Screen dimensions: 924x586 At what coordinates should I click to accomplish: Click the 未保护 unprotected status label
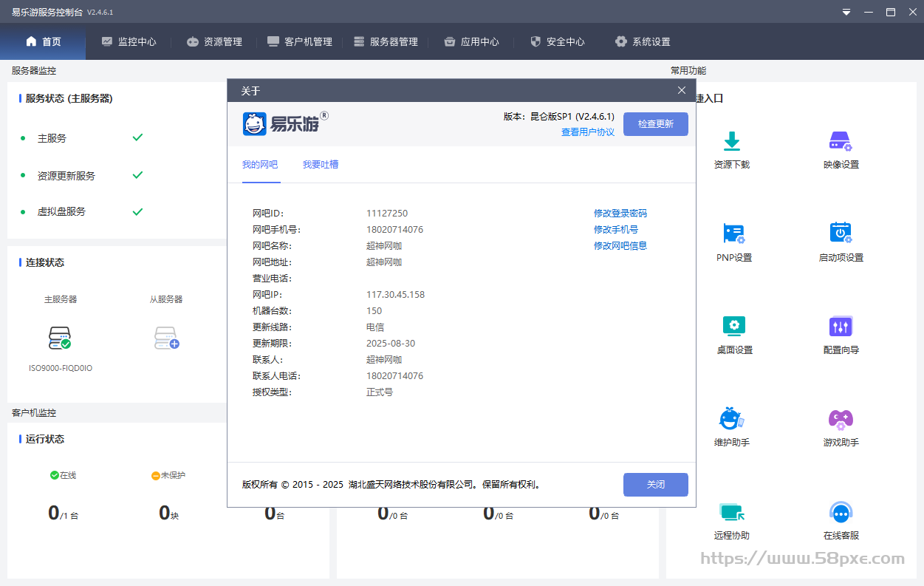pos(168,475)
